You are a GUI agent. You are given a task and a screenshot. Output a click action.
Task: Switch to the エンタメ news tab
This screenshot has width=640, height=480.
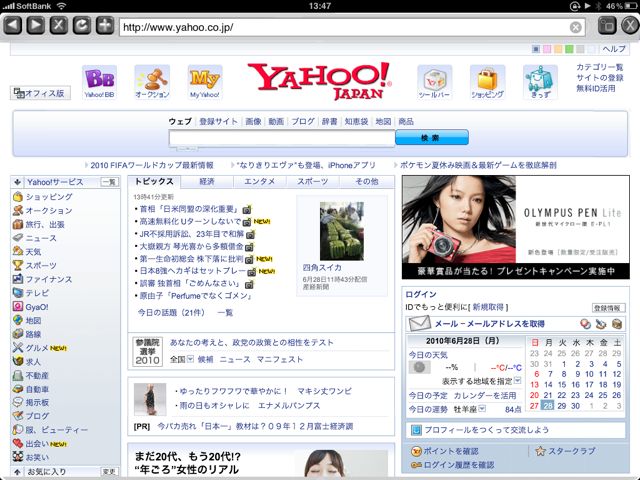tap(260, 182)
